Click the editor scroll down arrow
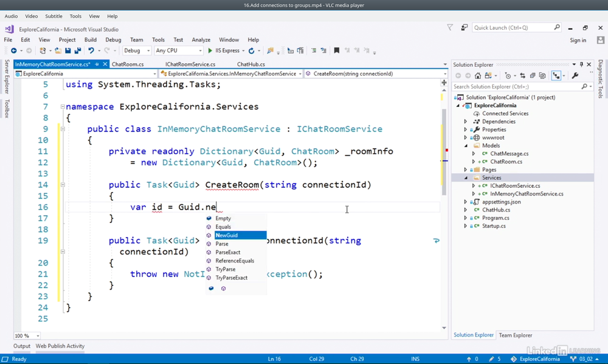This screenshot has height=364, width=608. pos(444,328)
